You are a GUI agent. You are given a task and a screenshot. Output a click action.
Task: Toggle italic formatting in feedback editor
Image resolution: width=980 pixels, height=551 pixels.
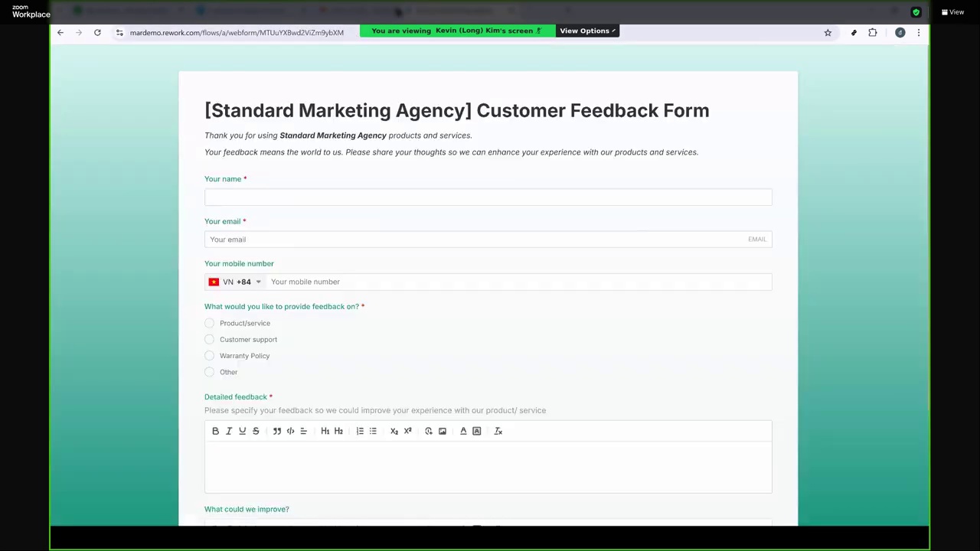coord(228,431)
